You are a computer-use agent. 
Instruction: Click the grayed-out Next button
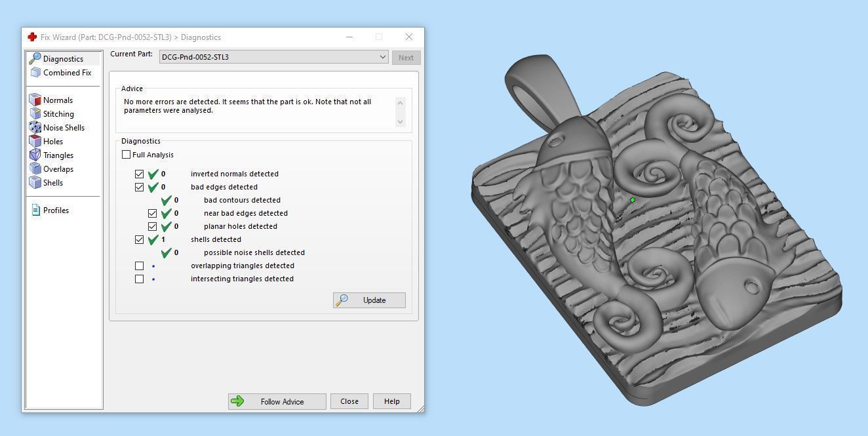pos(406,58)
